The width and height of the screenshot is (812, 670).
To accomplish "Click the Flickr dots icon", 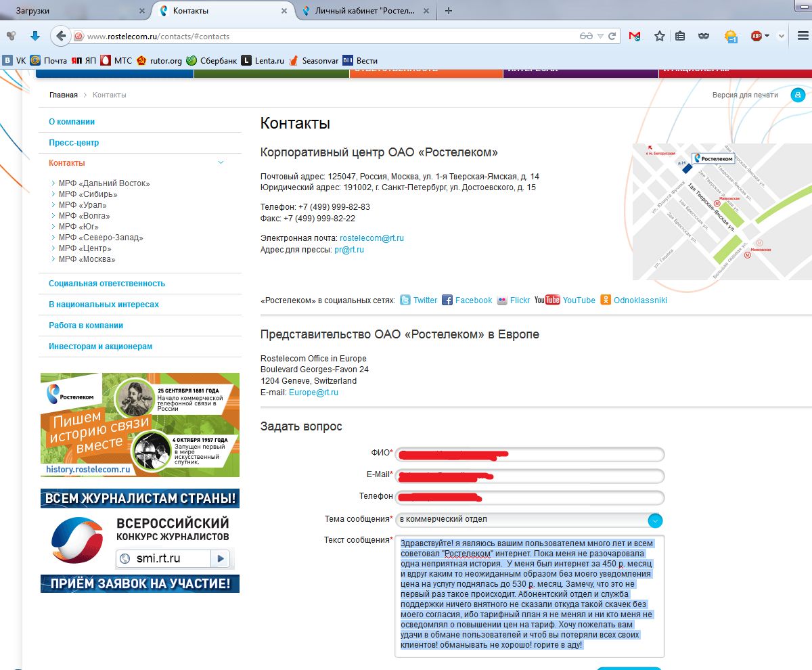I will tap(502, 300).
